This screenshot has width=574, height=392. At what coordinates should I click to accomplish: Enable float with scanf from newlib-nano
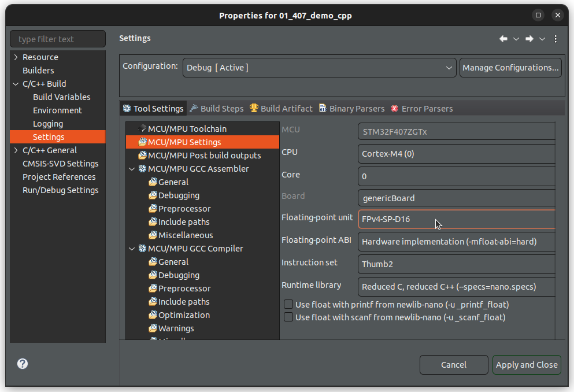[x=288, y=317]
